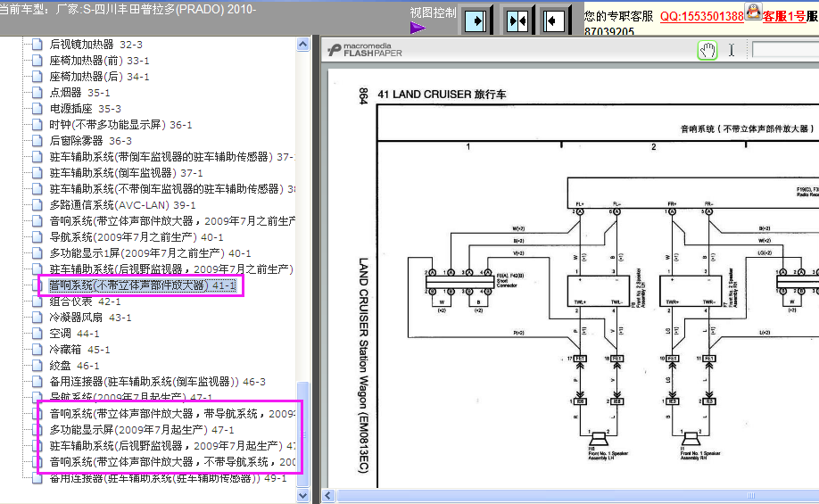This screenshot has height=504, width=819.
Task: Open 多功能显示屏(2009年7月起生产) 47-1 entry
Action: pyautogui.click(x=142, y=430)
